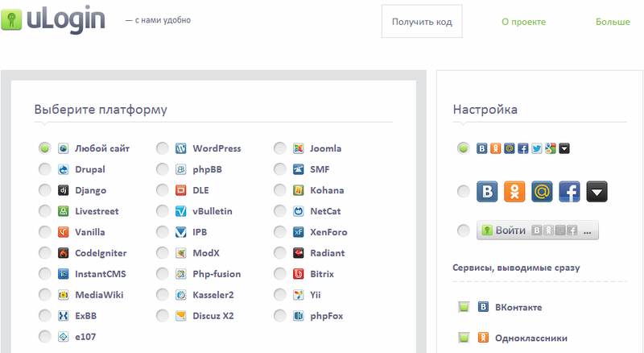Screen dimensions: 644x353
Task: Click the large Odnoklassniki icon
Action: point(514,191)
